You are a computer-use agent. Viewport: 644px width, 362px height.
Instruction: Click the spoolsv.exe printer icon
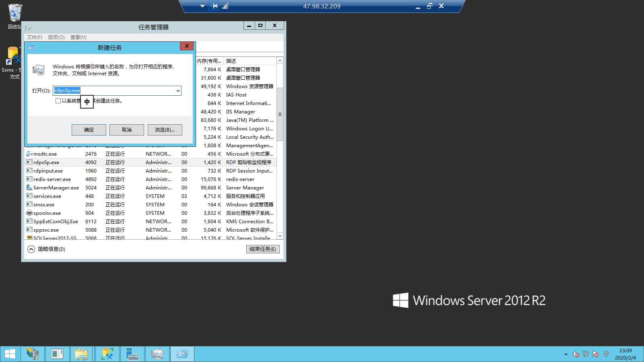[x=29, y=213]
